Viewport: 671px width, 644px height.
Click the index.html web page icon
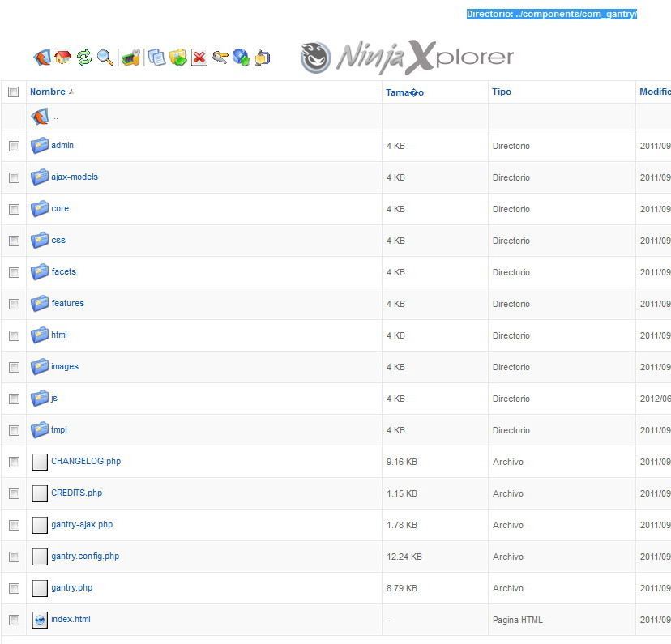pos(40,620)
